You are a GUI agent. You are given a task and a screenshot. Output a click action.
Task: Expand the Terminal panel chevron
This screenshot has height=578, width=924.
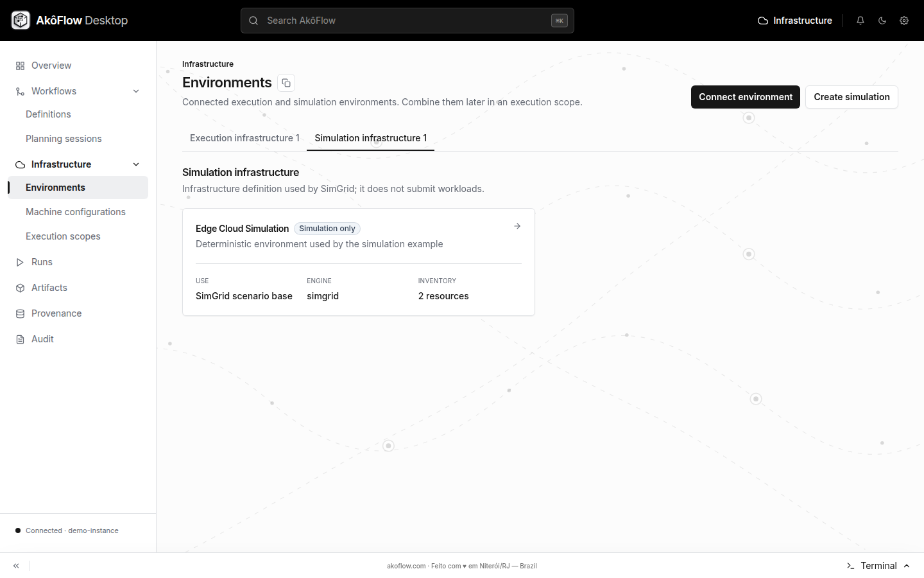pos(907,566)
